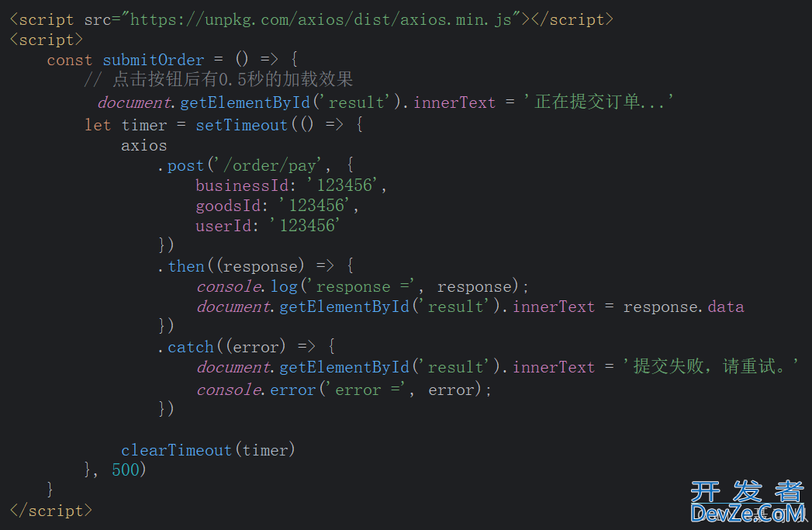
Task: Click response.data at line end
Action: pyautogui.click(x=683, y=307)
